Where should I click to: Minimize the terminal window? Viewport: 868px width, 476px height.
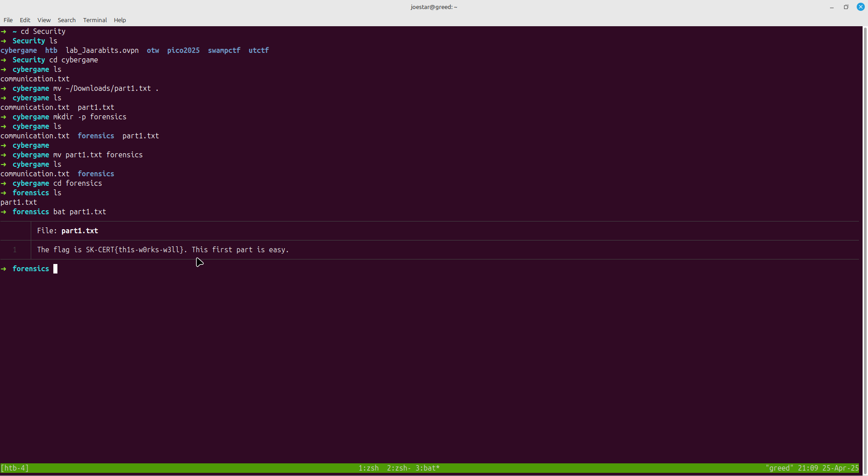coord(831,7)
